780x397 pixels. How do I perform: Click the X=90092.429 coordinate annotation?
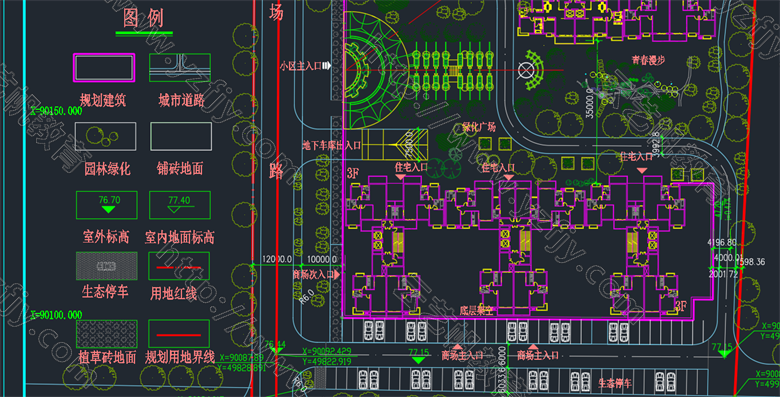click(x=327, y=352)
